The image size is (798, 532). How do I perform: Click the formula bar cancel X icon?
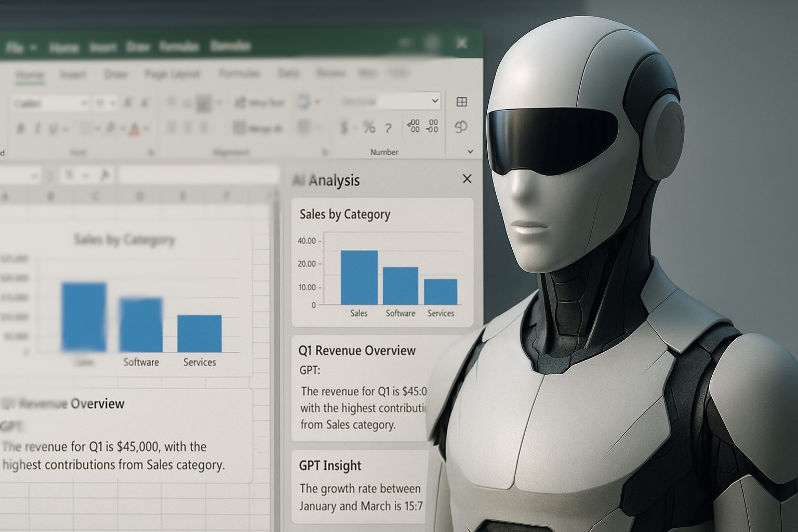click(69, 176)
